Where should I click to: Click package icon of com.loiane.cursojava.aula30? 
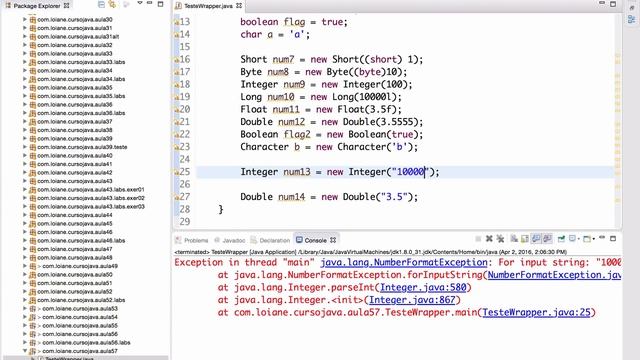pyautogui.click(x=33, y=20)
